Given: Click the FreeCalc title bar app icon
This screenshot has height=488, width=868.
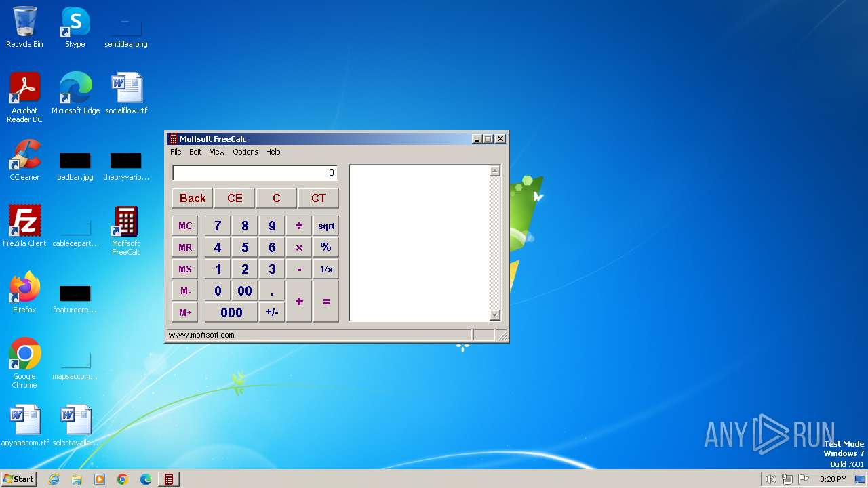Looking at the screenshot, I should (174, 139).
